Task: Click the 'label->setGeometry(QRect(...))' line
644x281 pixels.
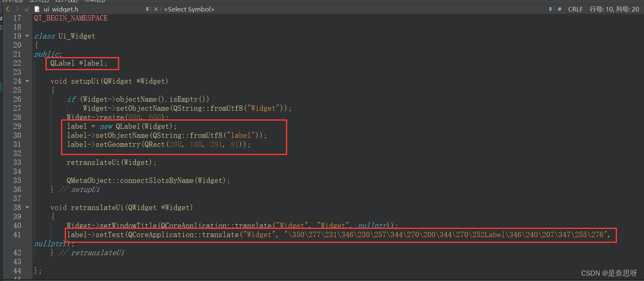Action: [159, 144]
